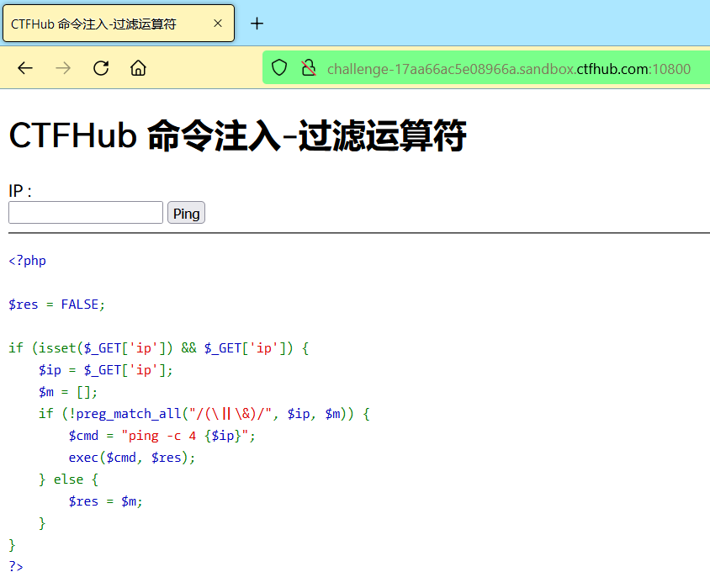Viewport: 710px width, 588px height.
Task: Click the 'IP :' label
Action: tap(20, 191)
